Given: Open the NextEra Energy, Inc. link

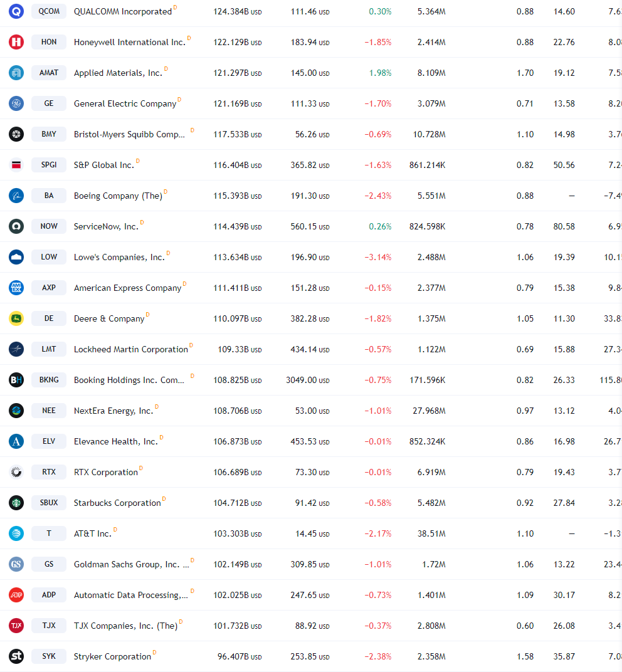Looking at the screenshot, I should [113, 411].
